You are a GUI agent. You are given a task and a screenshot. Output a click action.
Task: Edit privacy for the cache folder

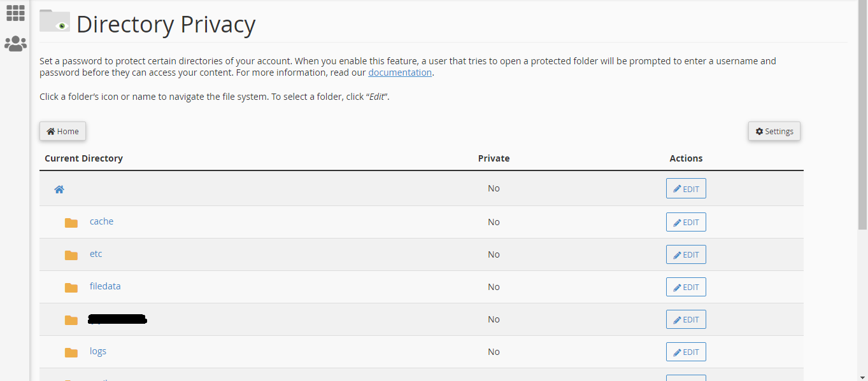point(686,222)
